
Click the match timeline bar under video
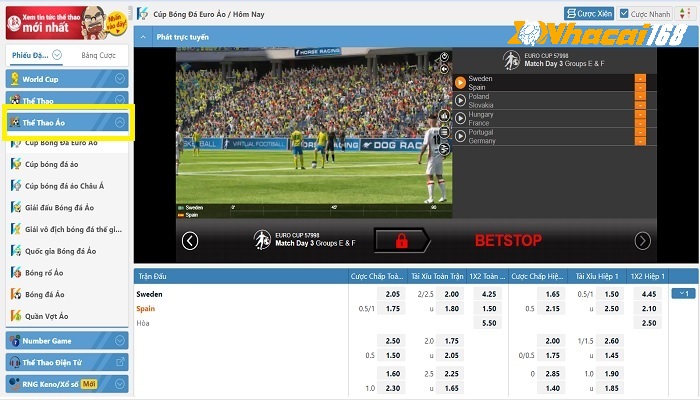334,211
